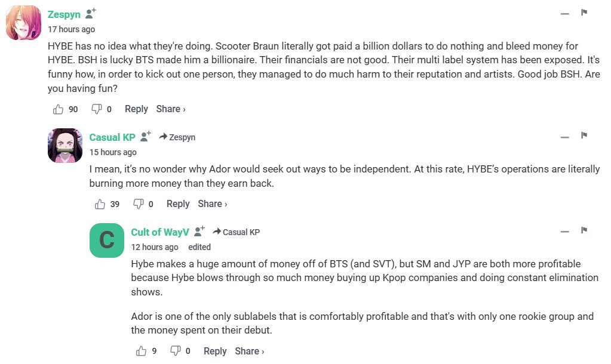611x364 pixels.
Task: Open Zespyn's profile from username link
Action: coord(64,15)
